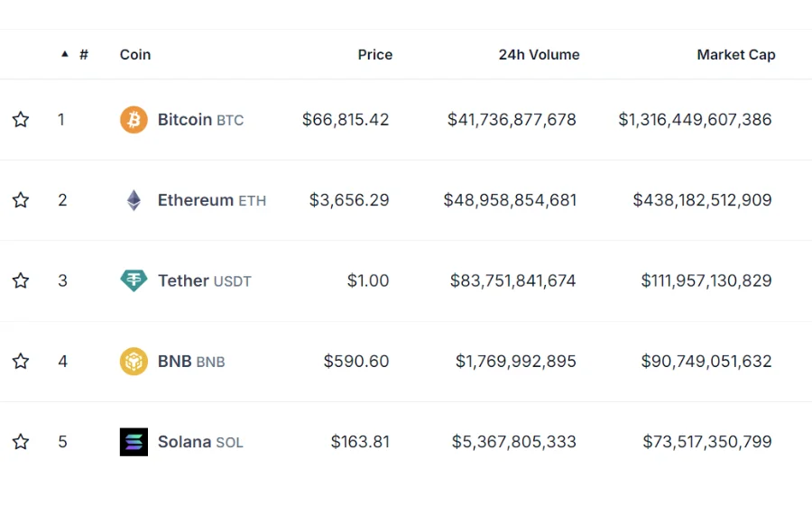
Task: Favorite BNB using its star icon
Action: tap(21, 362)
